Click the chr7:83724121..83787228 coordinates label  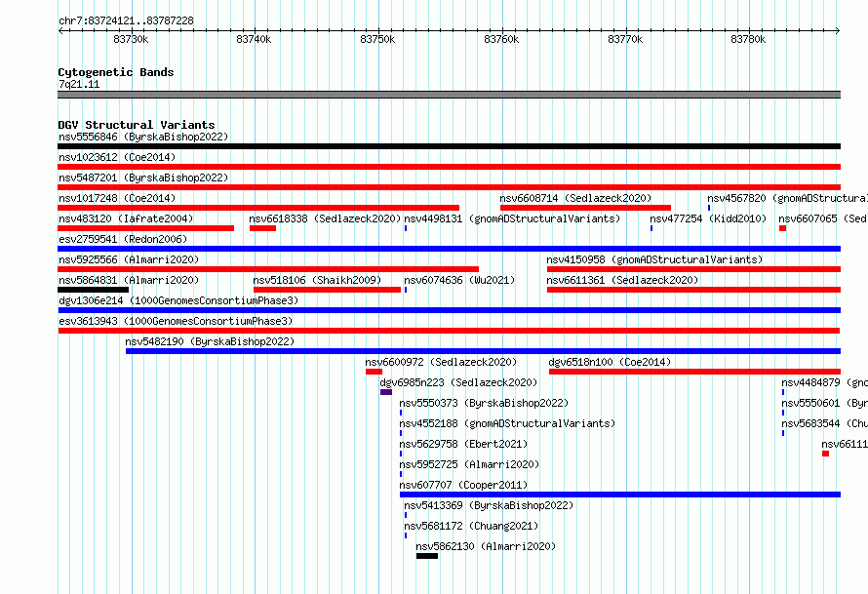[126, 20]
